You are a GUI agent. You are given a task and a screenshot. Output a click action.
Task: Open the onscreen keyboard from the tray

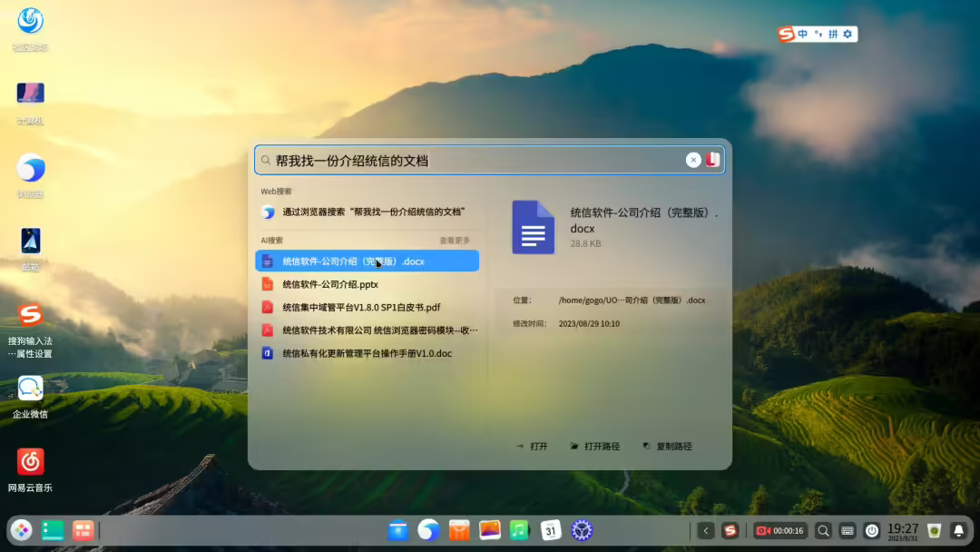(847, 530)
